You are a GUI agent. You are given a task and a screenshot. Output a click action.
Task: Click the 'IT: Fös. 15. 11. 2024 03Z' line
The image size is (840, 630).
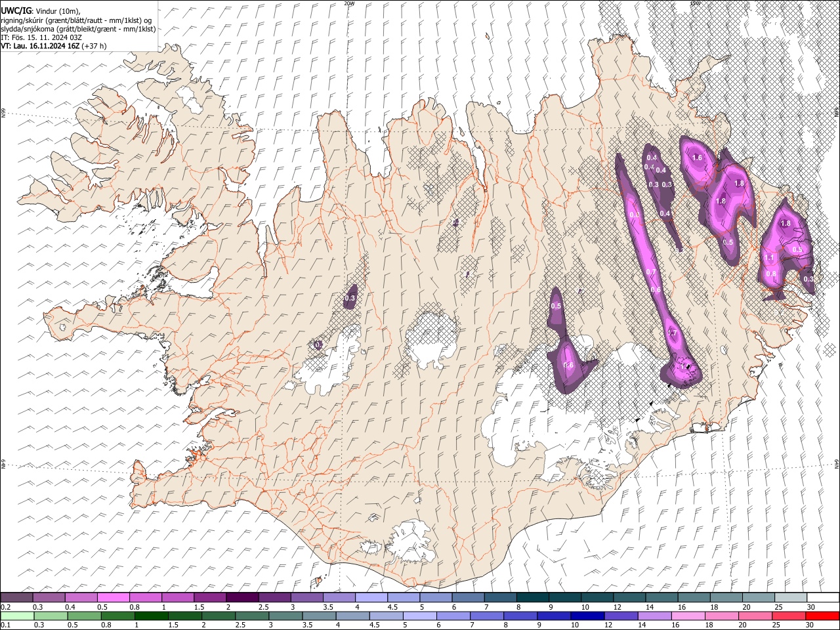(x=41, y=37)
